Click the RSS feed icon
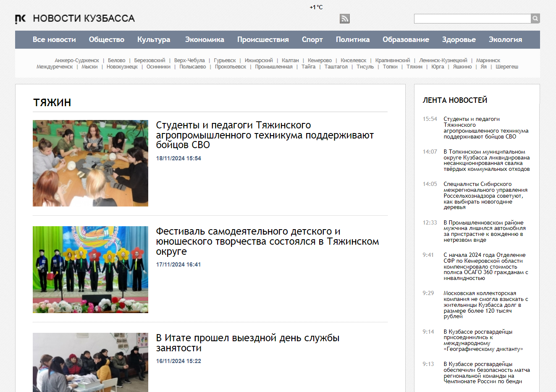Image resolution: width=556 pixels, height=392 pixels. (x=344, y=18)
